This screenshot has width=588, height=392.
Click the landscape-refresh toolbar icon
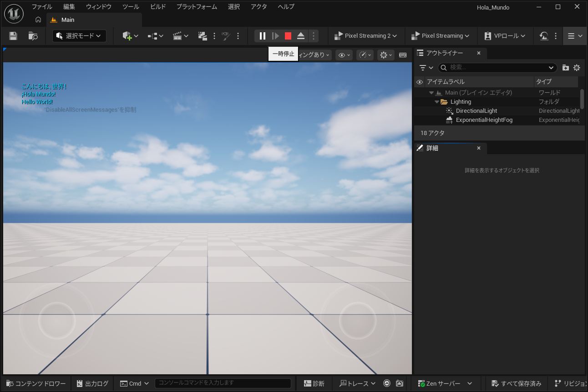tap(544, 36)
